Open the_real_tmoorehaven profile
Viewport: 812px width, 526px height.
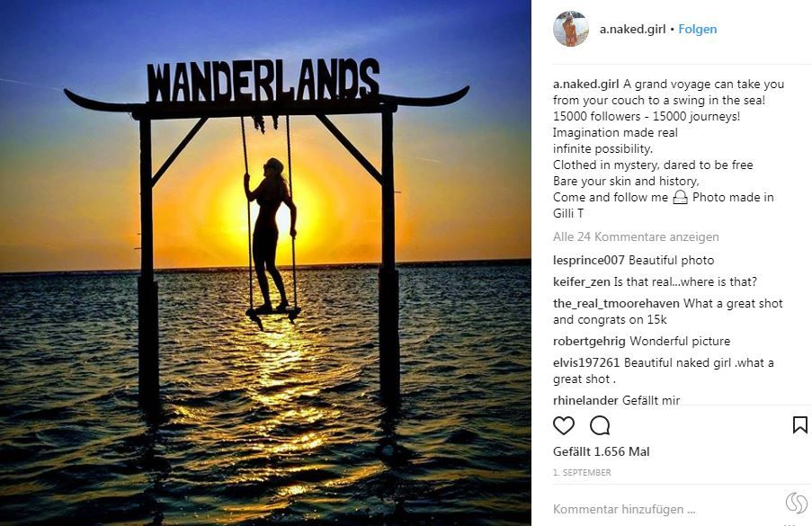616,303
